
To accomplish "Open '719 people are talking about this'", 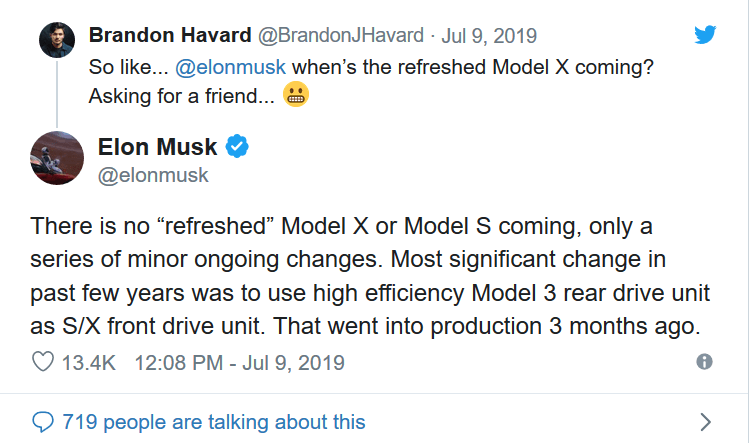I will coord(214,422).
